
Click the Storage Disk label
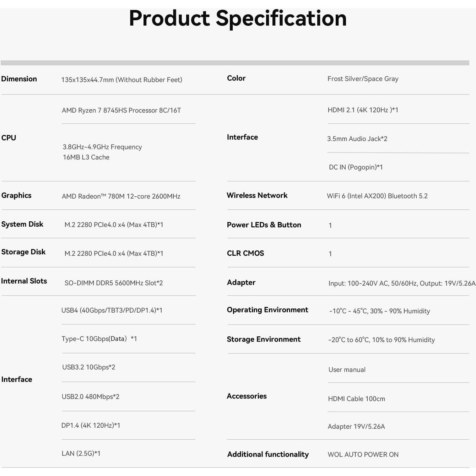(x=23, y=252)
